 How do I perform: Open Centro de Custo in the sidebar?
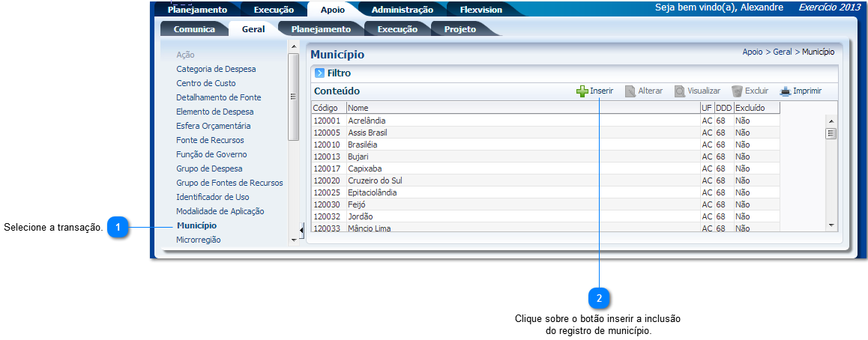click(206, 83)
